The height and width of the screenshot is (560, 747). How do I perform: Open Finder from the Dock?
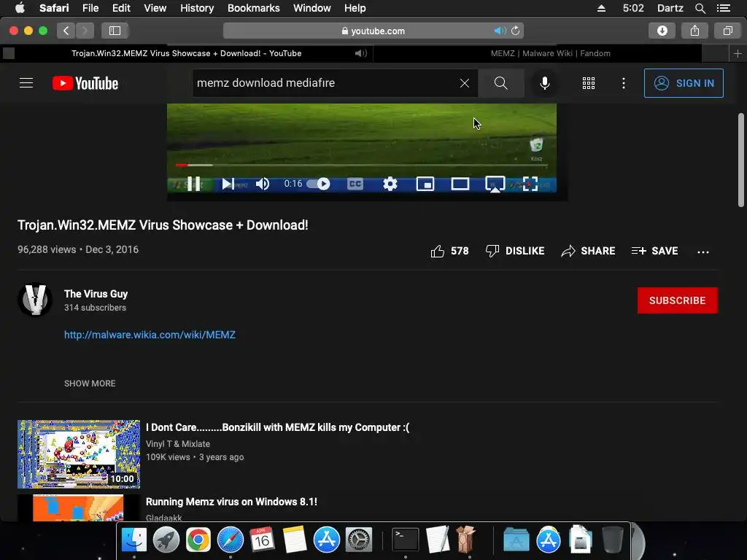pos(134,540)
